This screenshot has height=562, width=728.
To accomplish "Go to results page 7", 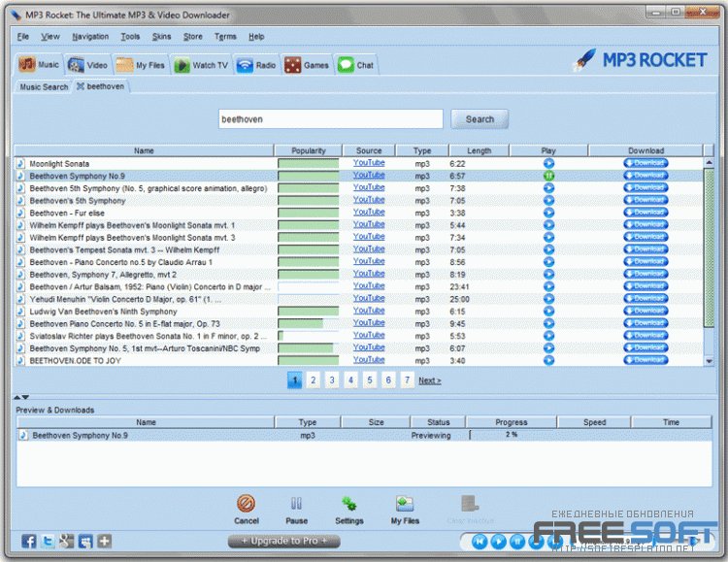I will [407, 380].
